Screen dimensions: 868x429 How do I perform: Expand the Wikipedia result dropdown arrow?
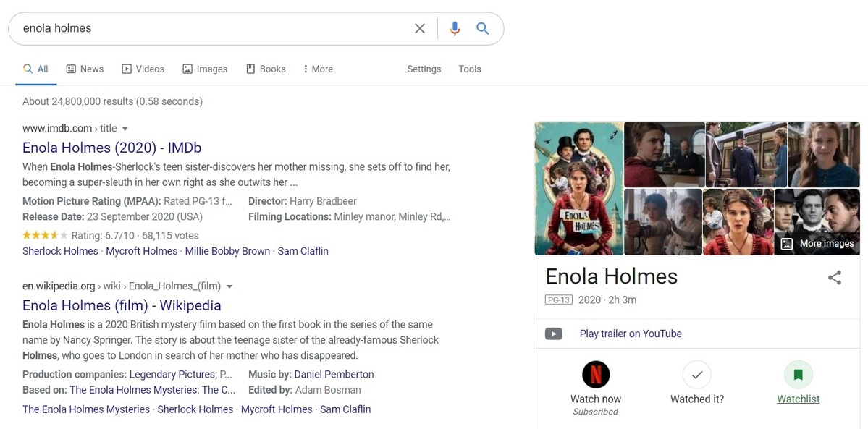229,286
